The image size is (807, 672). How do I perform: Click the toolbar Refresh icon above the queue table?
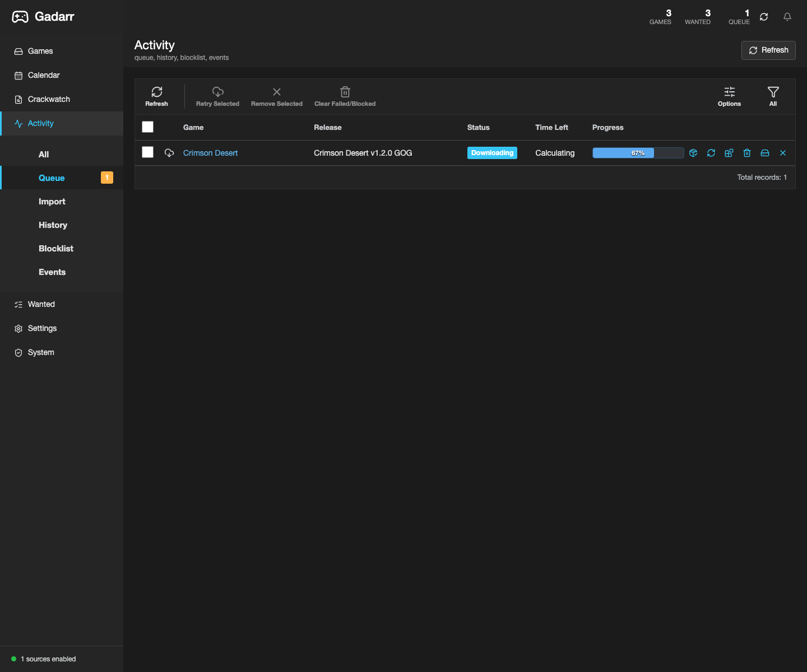click(157, 92)
